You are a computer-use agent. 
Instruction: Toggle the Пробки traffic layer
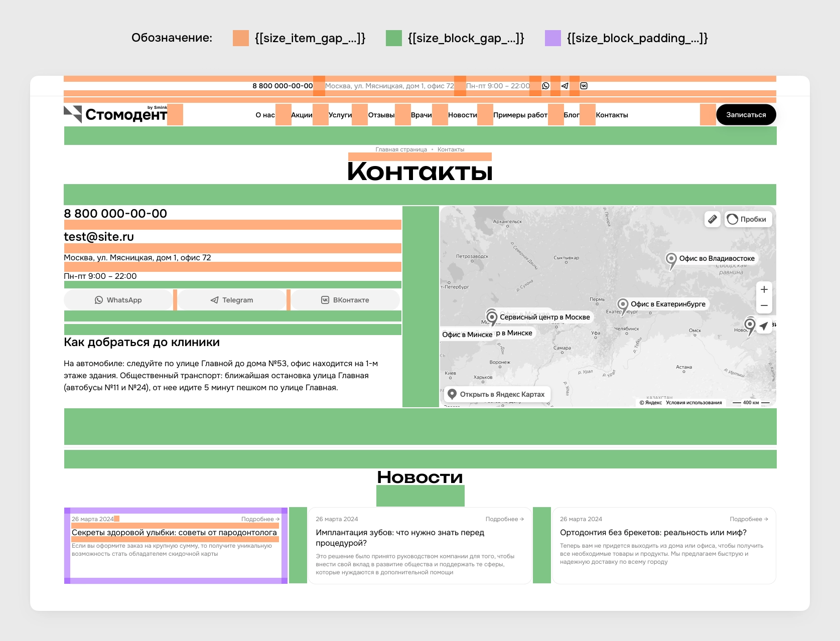click(x=748, y=219)
